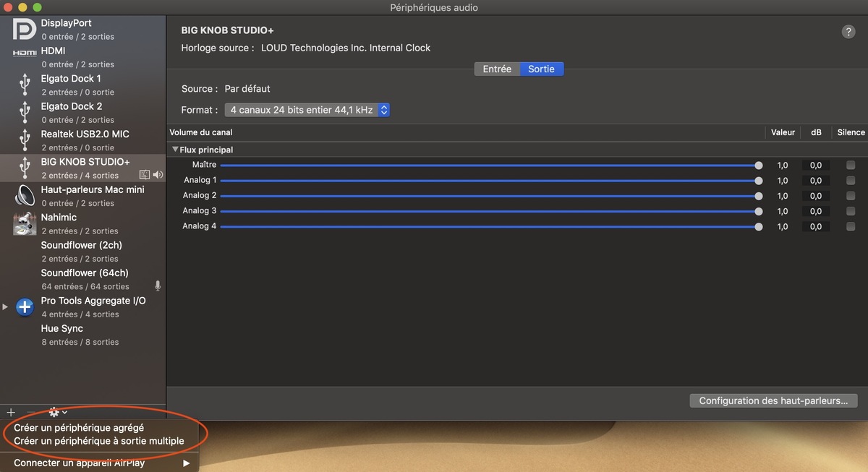Click the Nahimic device icon
Image resolution: width=868 pixels, height=472 pixels.
[x=25, y=223]
